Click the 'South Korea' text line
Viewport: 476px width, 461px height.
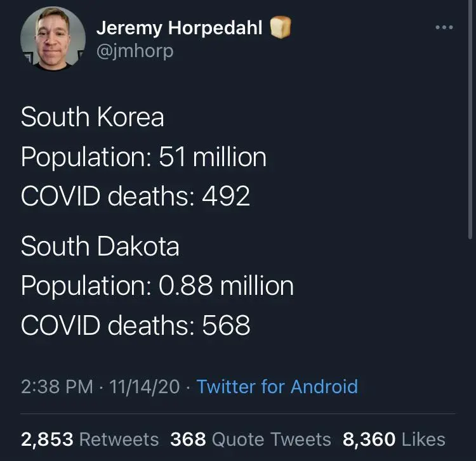pos(93,118)
